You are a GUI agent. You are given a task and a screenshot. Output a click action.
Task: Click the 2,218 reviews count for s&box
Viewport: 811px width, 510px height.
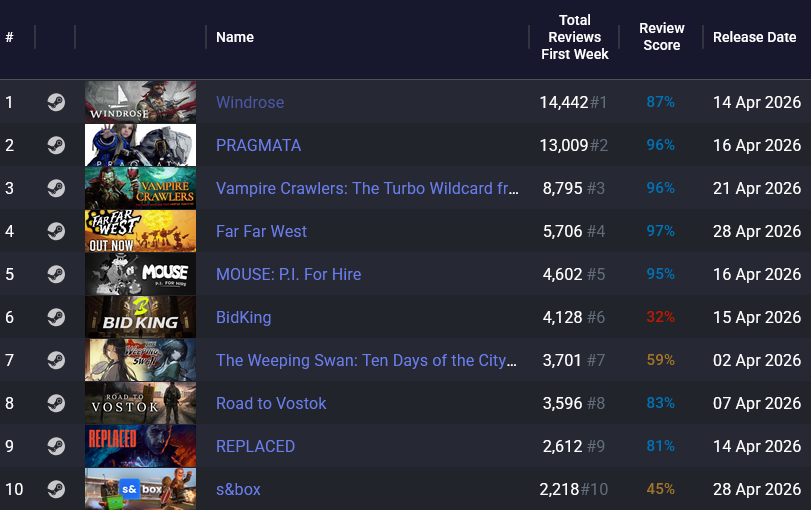pos(560,489)
